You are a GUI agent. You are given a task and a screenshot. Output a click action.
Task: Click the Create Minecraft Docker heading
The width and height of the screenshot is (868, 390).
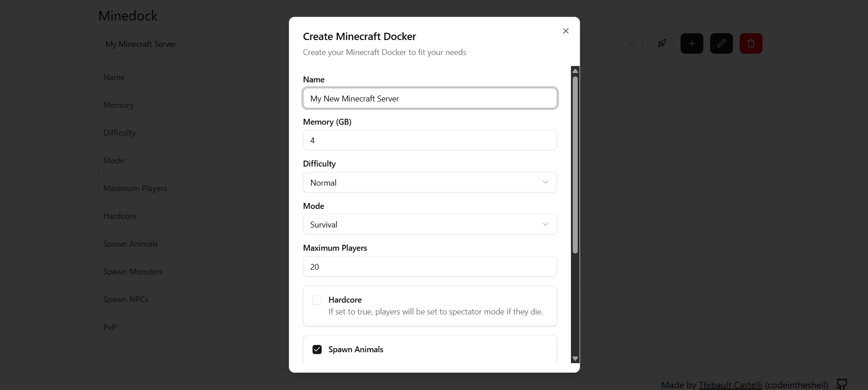click(x=359, y=36)
